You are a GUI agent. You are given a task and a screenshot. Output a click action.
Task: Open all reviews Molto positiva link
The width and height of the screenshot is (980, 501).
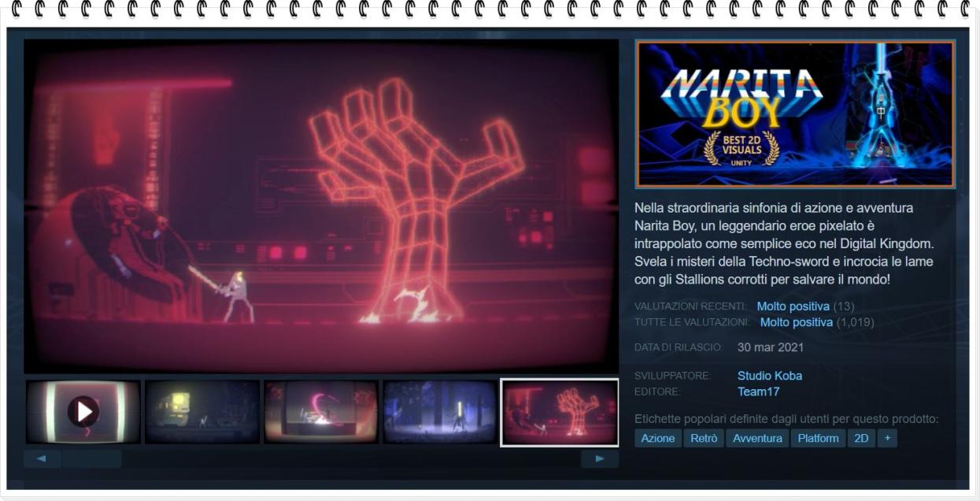796,322
